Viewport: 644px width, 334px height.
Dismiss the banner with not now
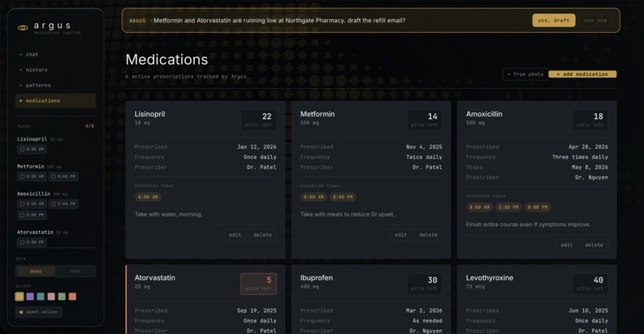pyautogui.click(x=595, y=20)
